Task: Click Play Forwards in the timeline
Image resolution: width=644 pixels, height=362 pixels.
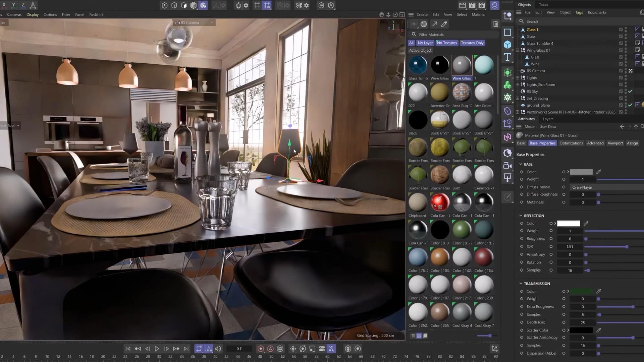Action: (x=157, y=349)
